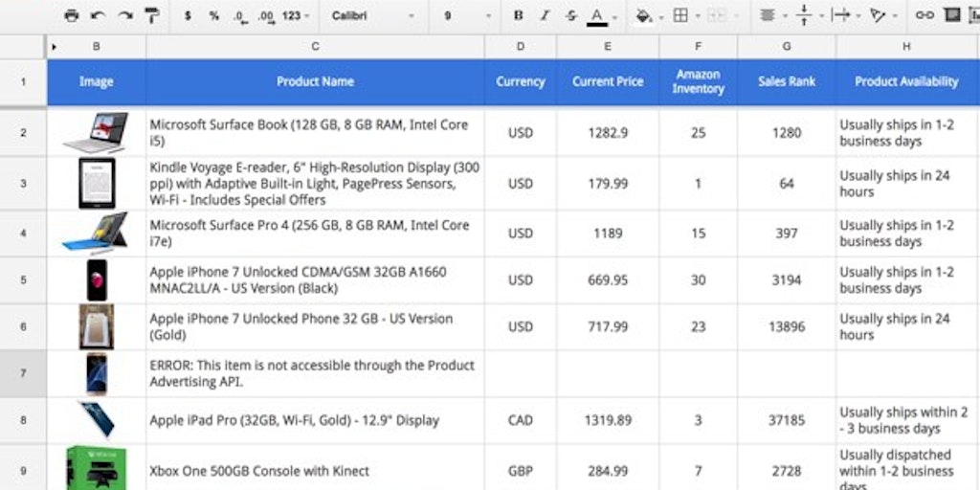Image resolution: width=980 pixels, height=490 pixels.
Task: Expand the borders dropdown arrow
Action: coord(698,16)
